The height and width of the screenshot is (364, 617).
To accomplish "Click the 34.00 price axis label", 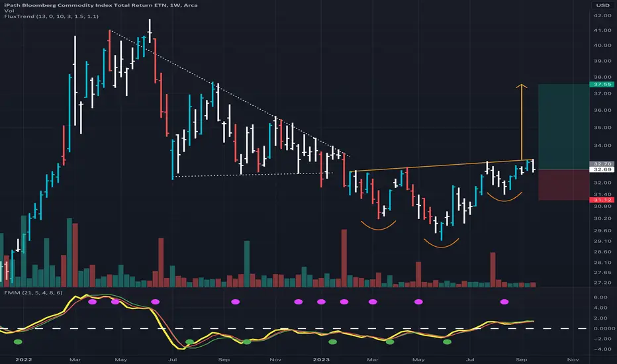I will (x=602, y=146).
